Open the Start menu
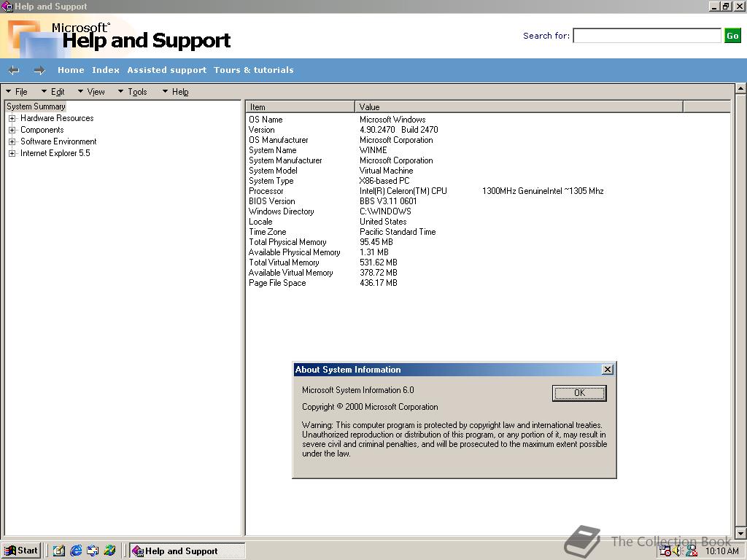The image size is (747, 560). (x=21, y=551)
